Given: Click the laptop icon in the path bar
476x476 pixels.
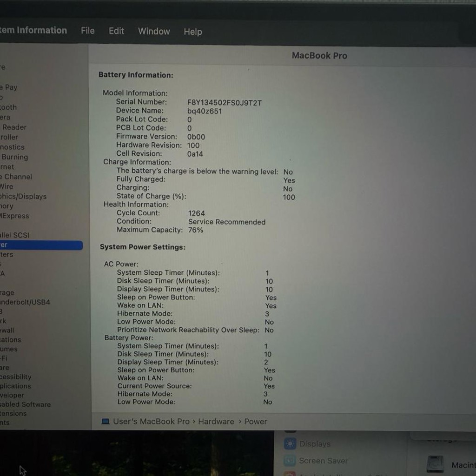Looking at the screenshot, I should click(x=106, y=422).
